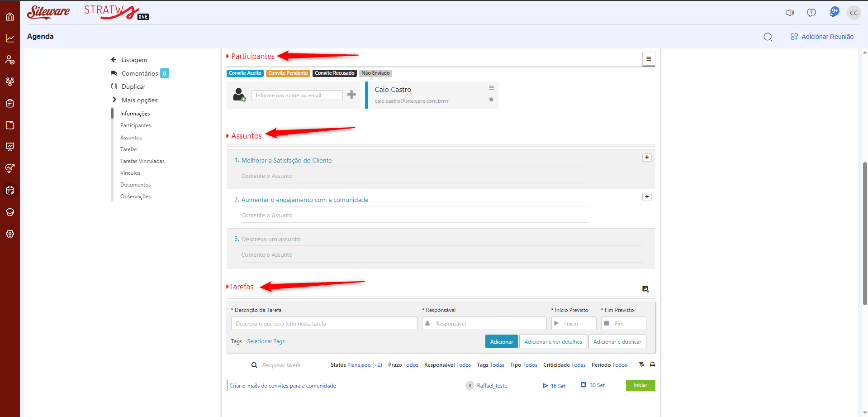Open the help chat icon in header

tap(811, 13)
